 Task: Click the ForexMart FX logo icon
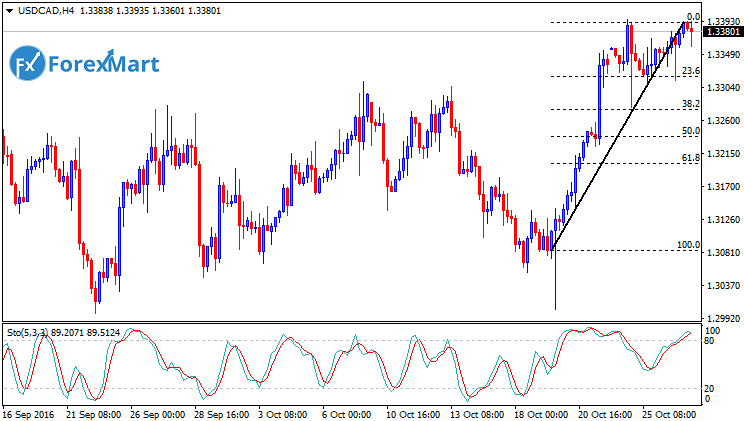pyautogui.click(x=27, y=65)
